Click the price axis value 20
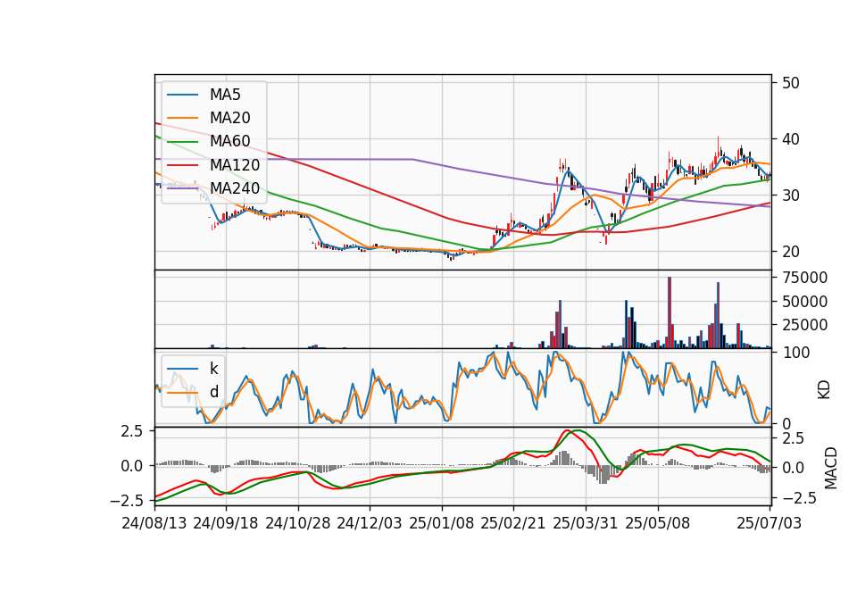This screenshot has height=616, width=857. 790,252
